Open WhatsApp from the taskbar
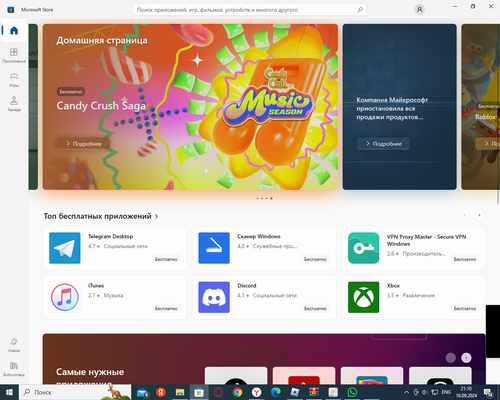Screen dimensions: 500x400 [x=352, y=392]
